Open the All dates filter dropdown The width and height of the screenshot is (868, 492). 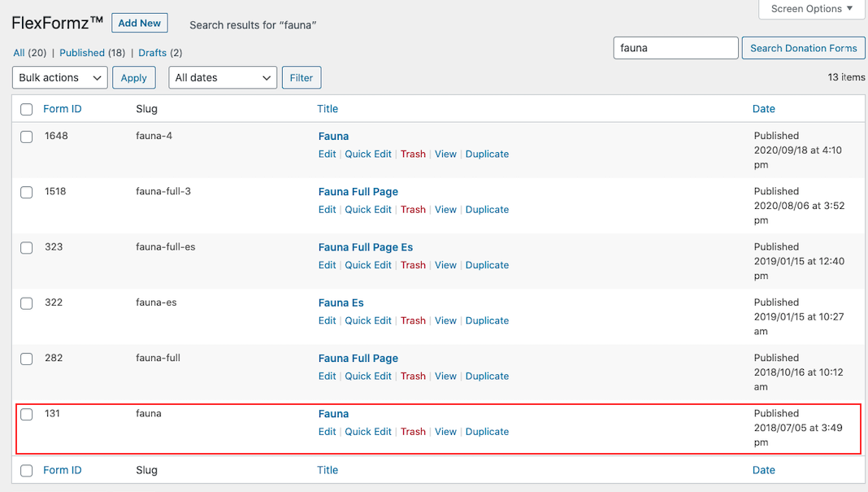[x=221, y=77]
